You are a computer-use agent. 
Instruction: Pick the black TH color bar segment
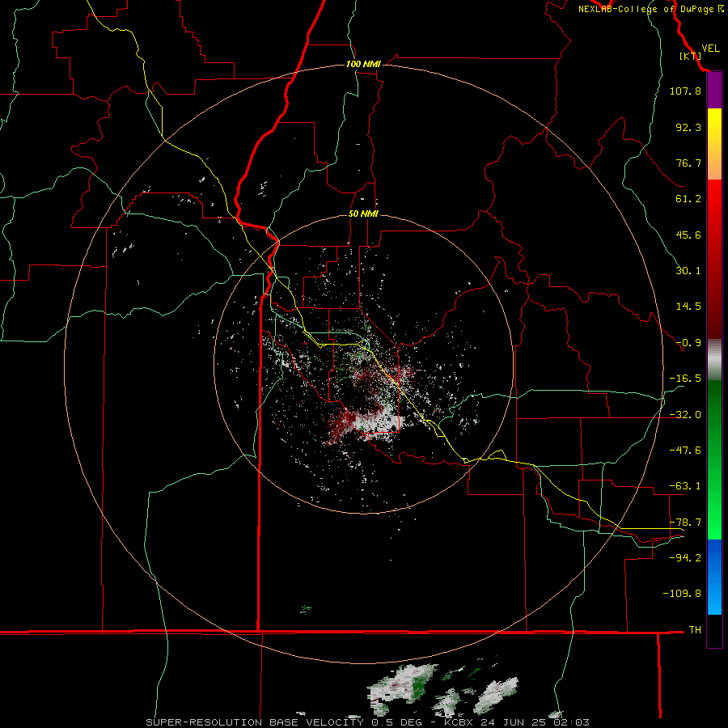714,630
